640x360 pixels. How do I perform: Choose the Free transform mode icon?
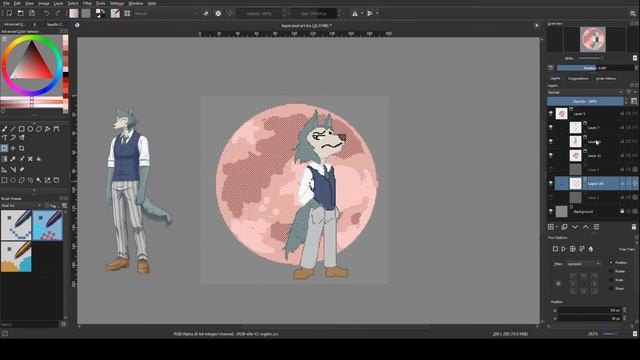(x=555, y=249)
